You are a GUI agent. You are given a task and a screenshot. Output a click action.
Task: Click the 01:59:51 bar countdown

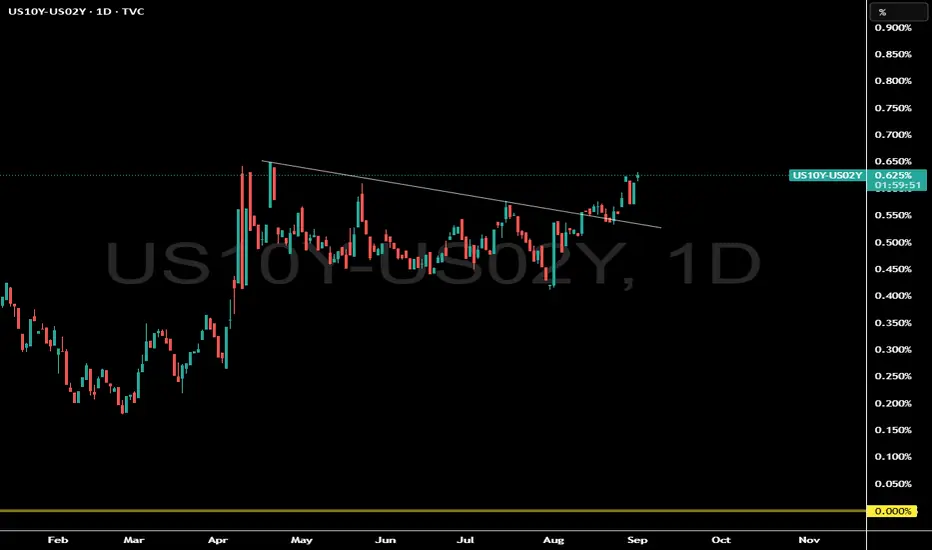(896, 185)
